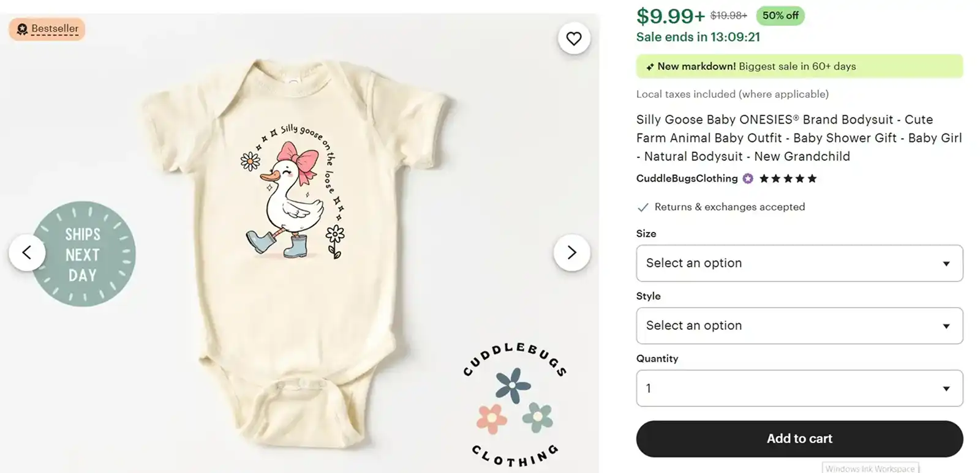
Task: Click the five-star rating display
Action: point(788,179)
